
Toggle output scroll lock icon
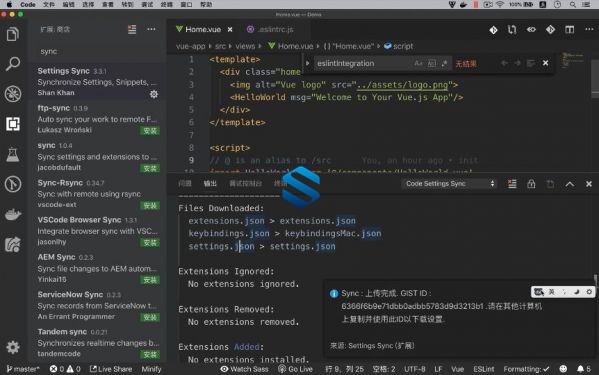point(531,184)
